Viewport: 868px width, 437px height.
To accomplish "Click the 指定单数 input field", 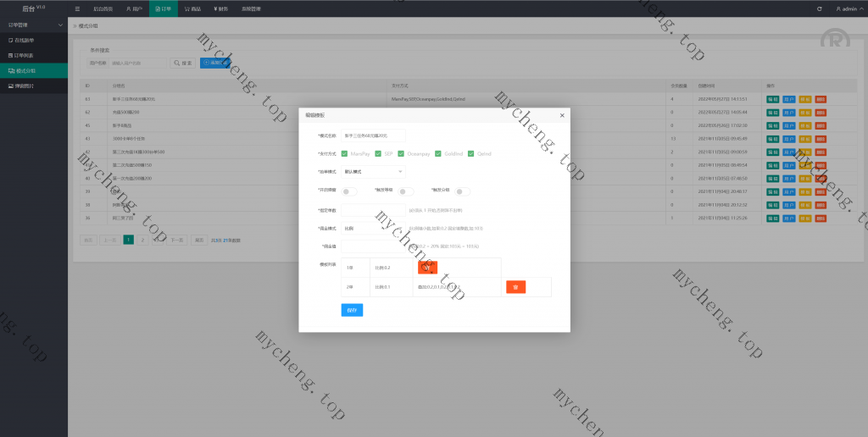I will pos(373,210).
